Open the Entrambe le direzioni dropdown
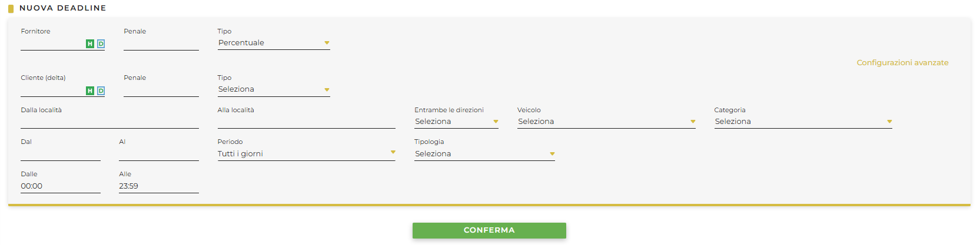This screenshot has width=980, height=245. point(456,122)
